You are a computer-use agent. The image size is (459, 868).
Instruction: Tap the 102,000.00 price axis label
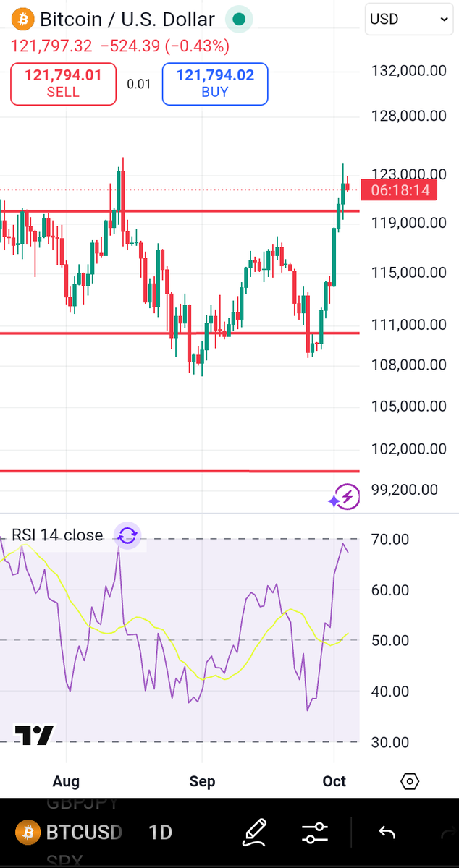[409, 449]
